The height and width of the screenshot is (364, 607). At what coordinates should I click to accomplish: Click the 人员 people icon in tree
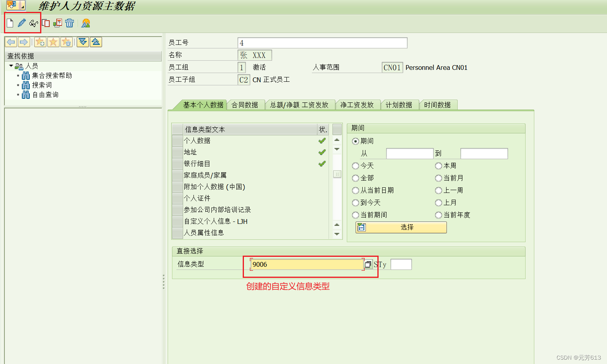pos(19,66)
